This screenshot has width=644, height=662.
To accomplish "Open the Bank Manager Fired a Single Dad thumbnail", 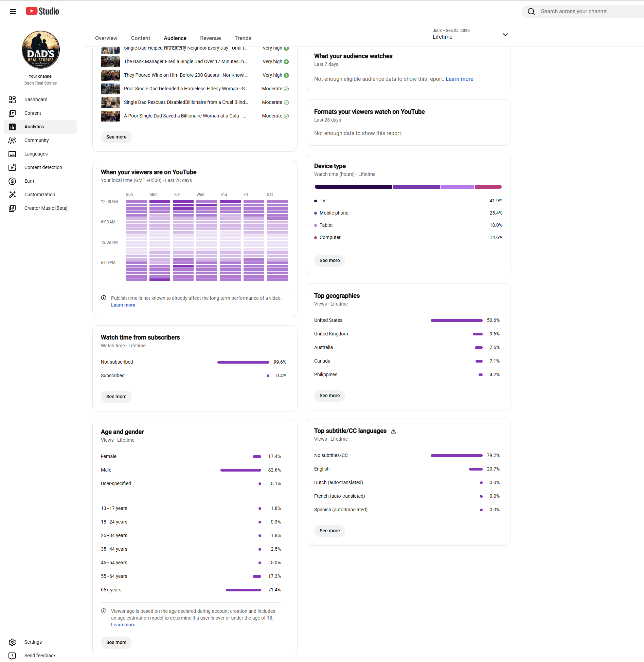I will coord(110,62).
